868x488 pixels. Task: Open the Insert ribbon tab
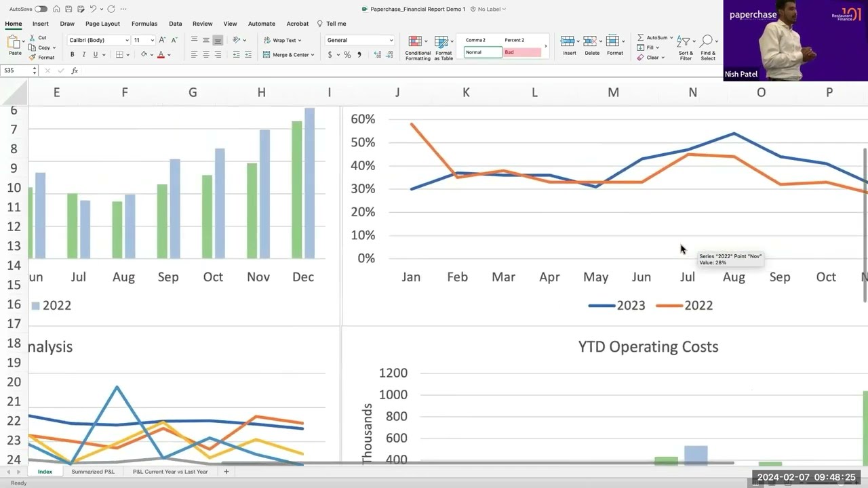pyautogui.click(x=41, y=24)
